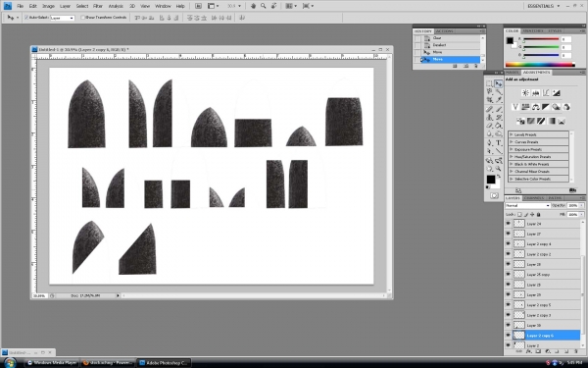Open the Filter menu
This screenshot has height=368, width=588.
click(x=97, y=6)
